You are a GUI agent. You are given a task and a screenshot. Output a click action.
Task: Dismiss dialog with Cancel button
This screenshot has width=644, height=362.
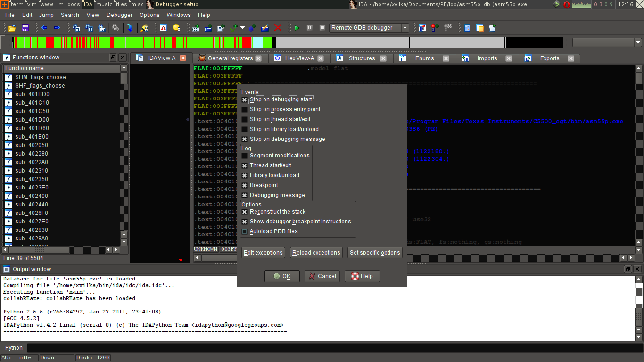tap(322, 276)
